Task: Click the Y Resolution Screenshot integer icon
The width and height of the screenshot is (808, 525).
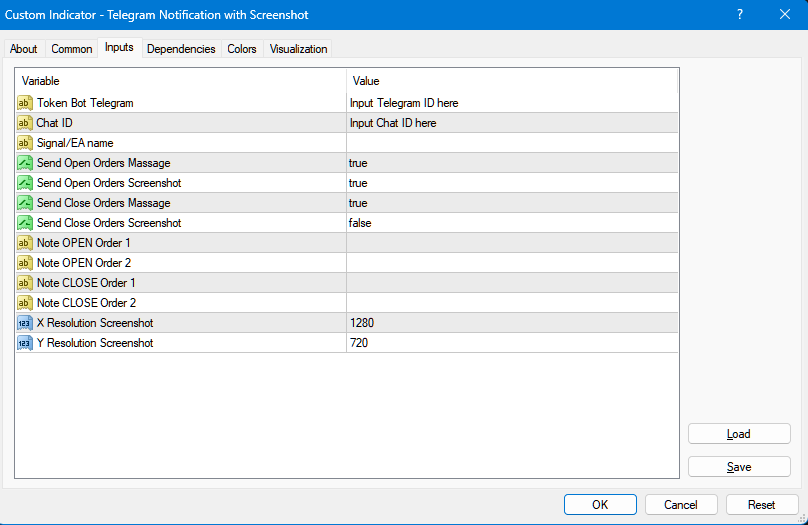Action: tap(25, 343)
